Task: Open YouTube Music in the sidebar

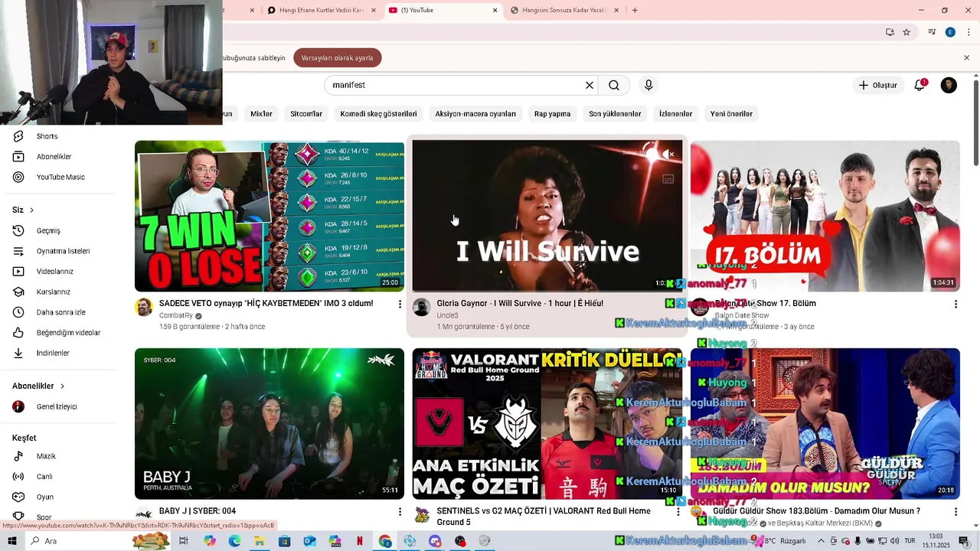Action: (60, 177)
